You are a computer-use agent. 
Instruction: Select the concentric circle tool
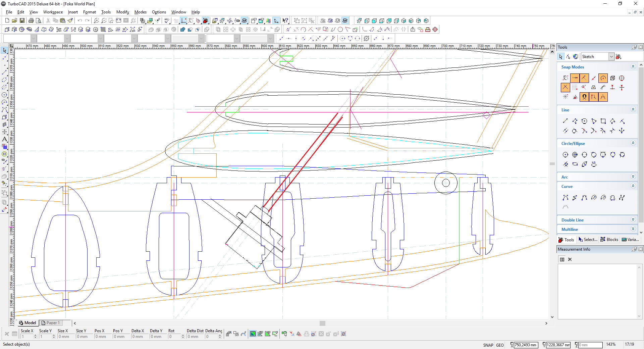pos(575,155)
